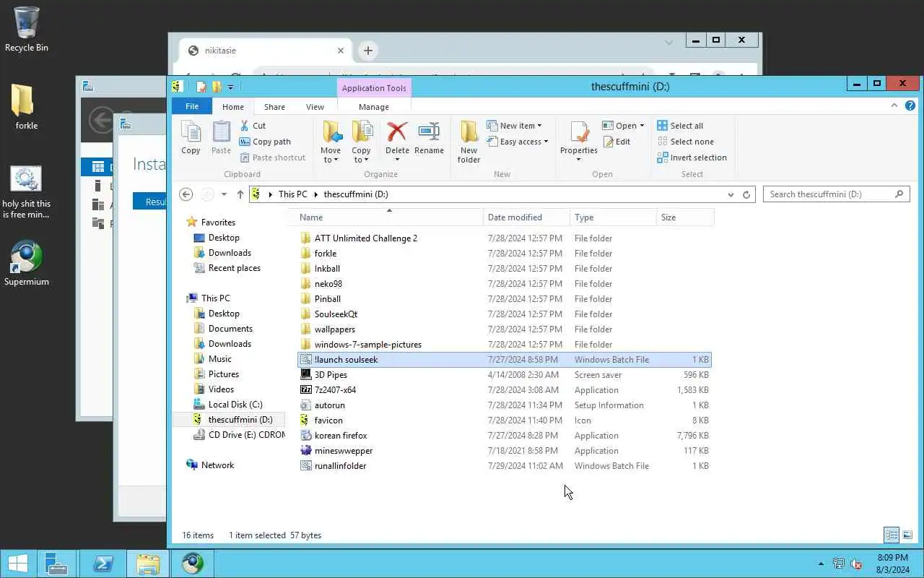Click Select none in the ribbon
924x578 pixels.
coord(685,142)
